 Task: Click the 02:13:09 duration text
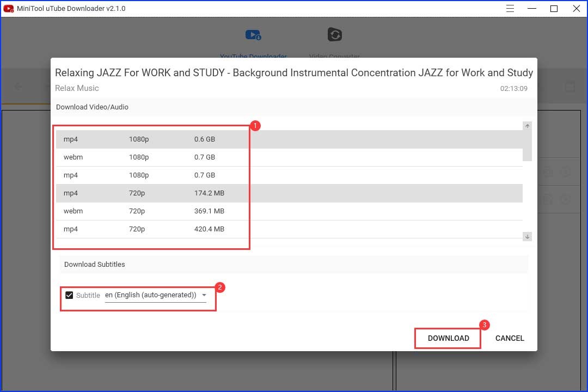[514, 89]
